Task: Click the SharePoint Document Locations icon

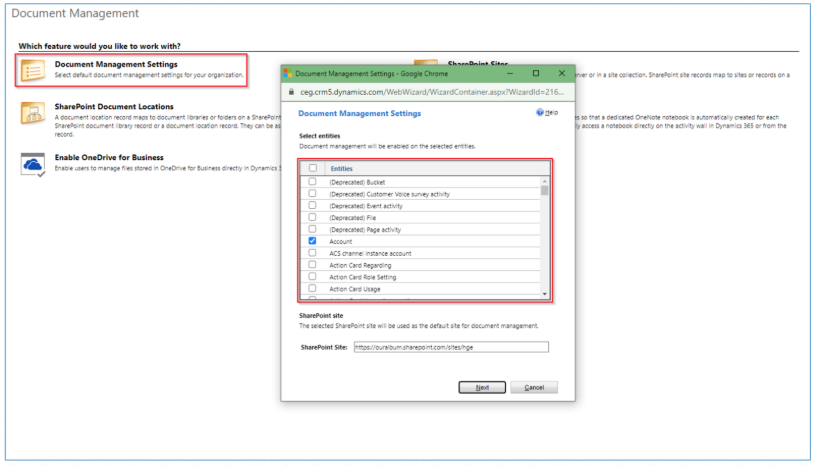Action: click(x=33, y=115)
